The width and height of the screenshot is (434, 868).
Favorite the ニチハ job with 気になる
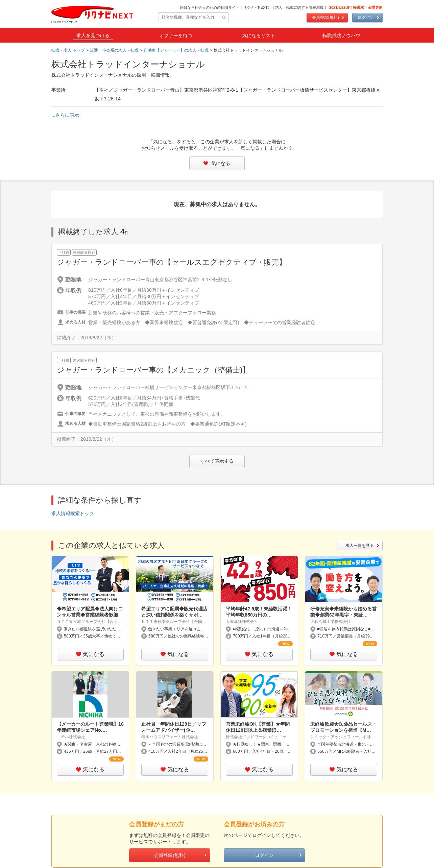coord(90,770)
